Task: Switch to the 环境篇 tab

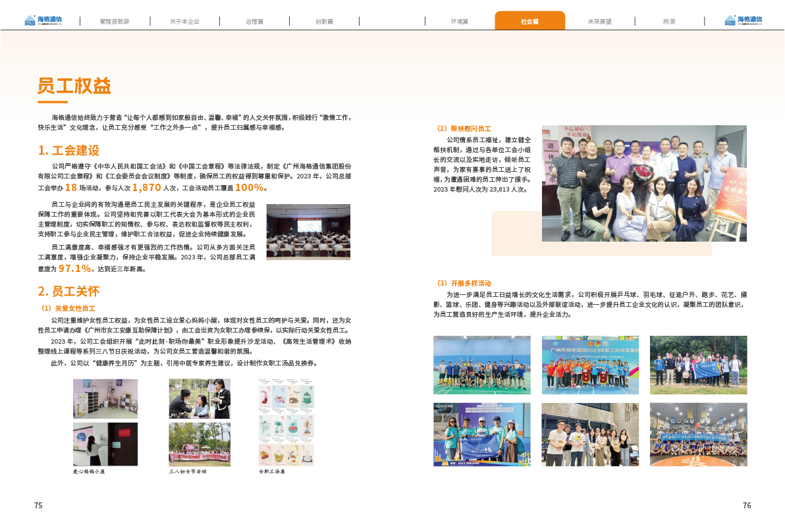Action: pos(459,21)
